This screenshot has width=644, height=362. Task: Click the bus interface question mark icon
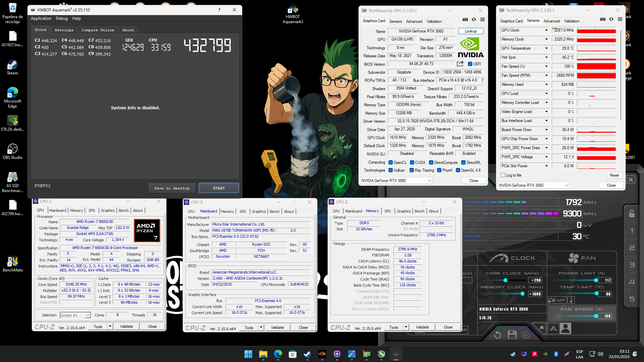tap(482, 80)
